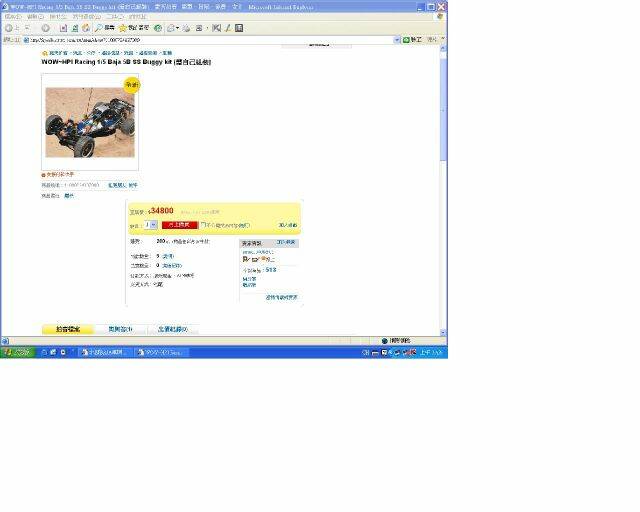Click the Back arrow in Internet Explorer toolbar
640x512 pixels.
tap(9, 28)
